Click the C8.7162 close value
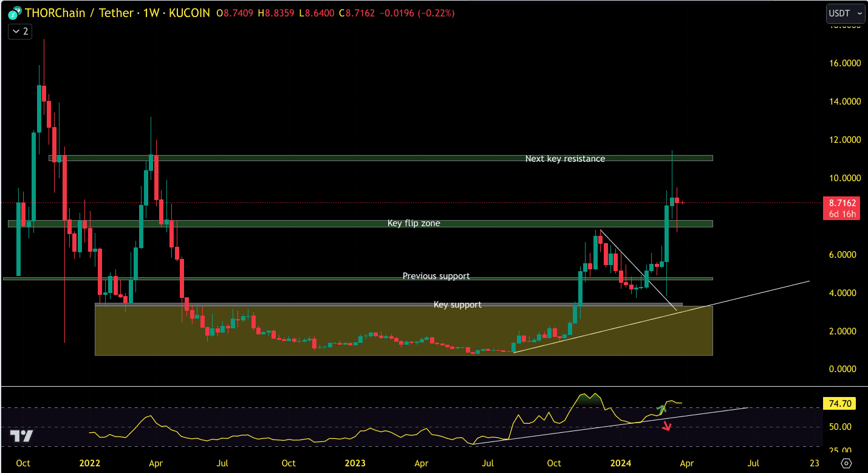Image resolution: width=868 pixels, height=473 pixels. pyautogui.click(x=357, y=12)
